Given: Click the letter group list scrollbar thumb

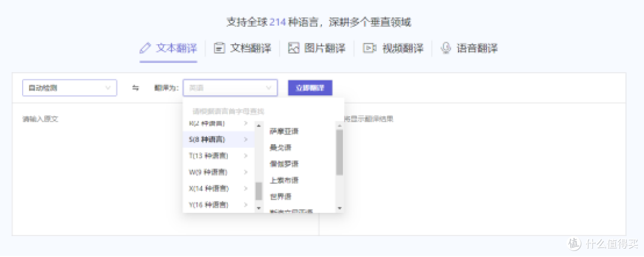Looking at the screenshot, I should [259, 191].
